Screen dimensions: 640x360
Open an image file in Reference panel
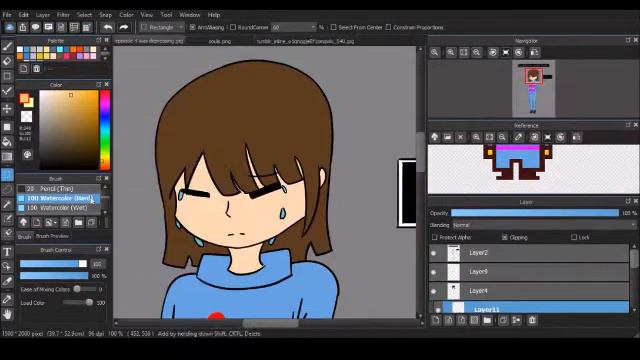(x=447, y=137)
